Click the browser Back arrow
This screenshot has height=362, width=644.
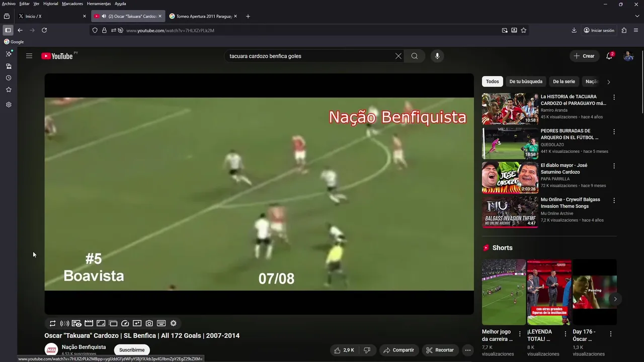pos(20,30)
